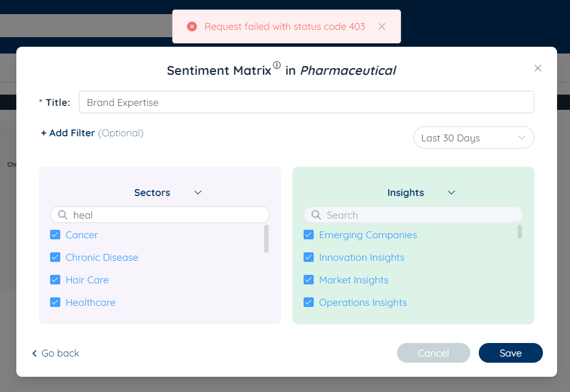Expand the Insights dropdown chevron
This screenshot has height=392, width=570.
click(451, 193)
